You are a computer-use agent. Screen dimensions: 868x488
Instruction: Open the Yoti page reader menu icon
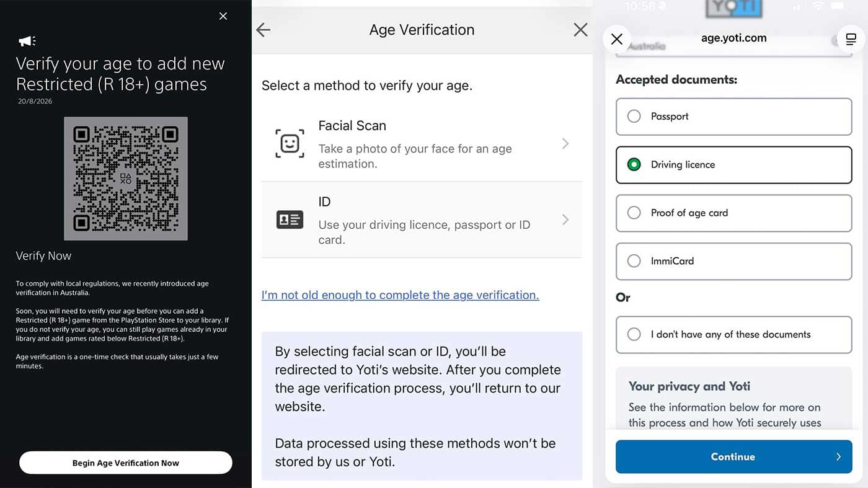[851, 39]
